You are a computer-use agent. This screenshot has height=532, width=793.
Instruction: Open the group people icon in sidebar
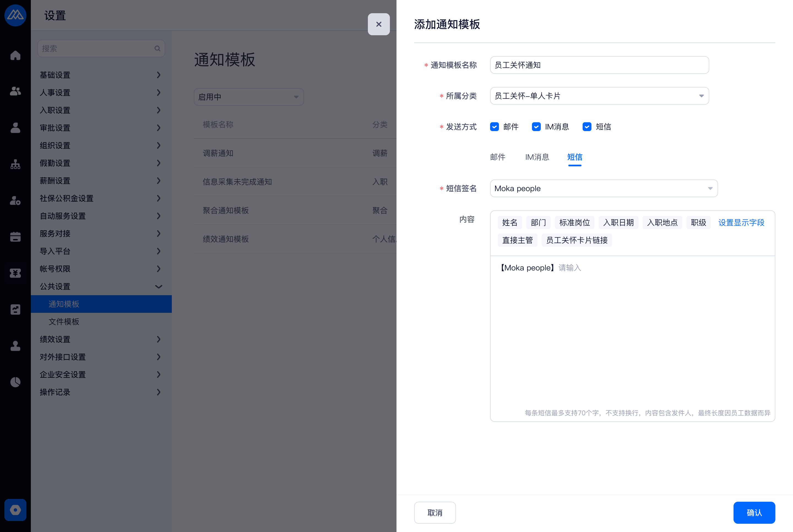point(15,91)
